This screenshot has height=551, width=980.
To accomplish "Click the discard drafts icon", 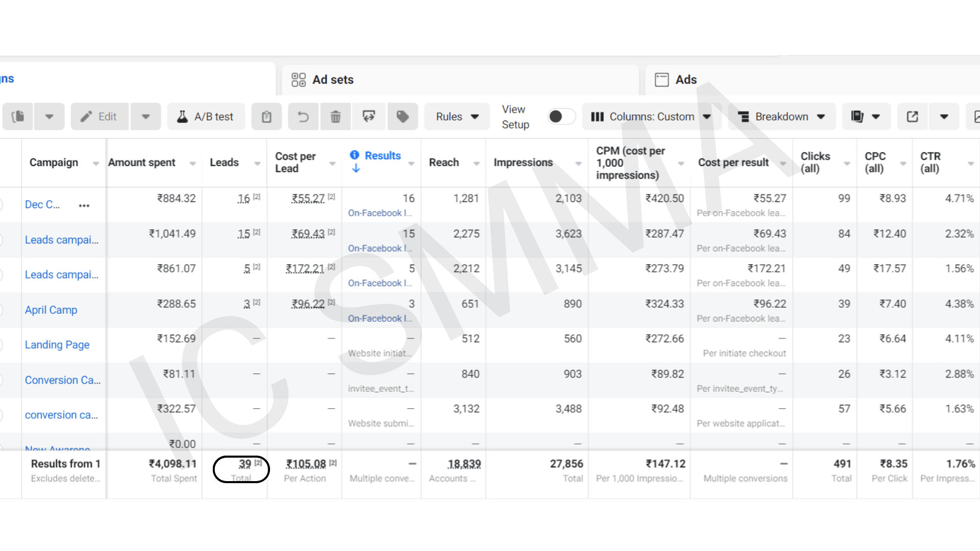I will (369, 117).
